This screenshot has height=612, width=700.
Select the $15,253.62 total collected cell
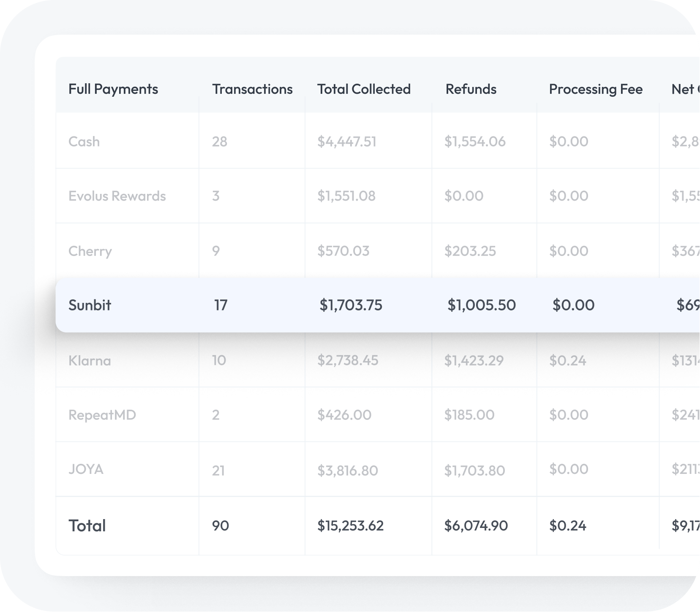pos(350,525)
